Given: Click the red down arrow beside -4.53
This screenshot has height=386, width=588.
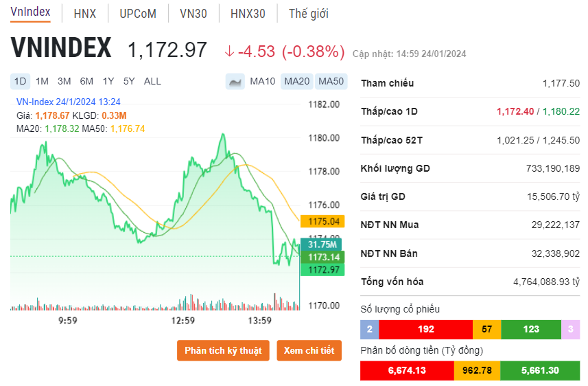Looking at the screenshot, I should point(229,52).
